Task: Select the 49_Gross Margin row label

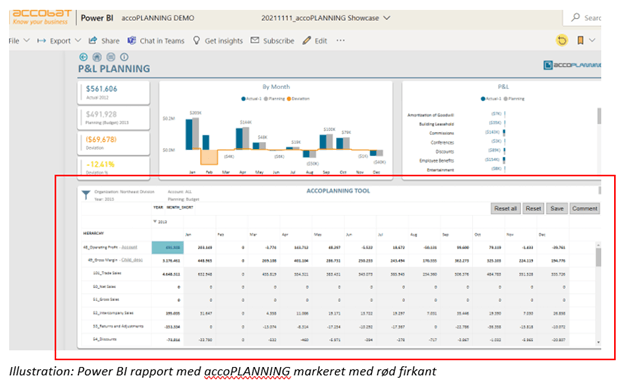Action: tap(103, 260)
